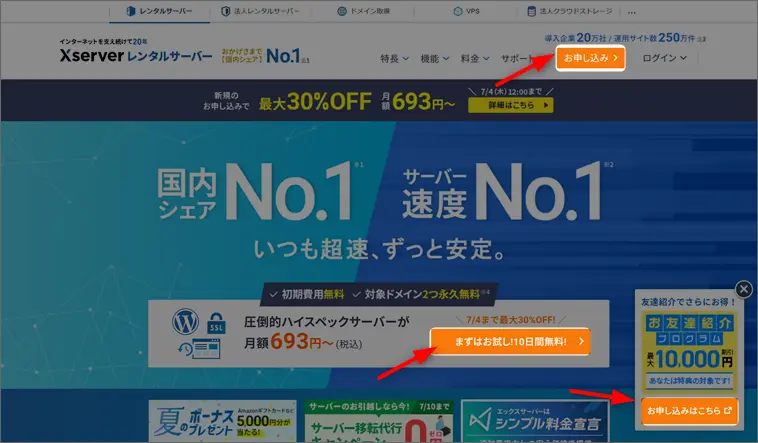The image size is (758, 443).
Task: Click まずはお試し!10日間無料! button
Action: point(509,341)
